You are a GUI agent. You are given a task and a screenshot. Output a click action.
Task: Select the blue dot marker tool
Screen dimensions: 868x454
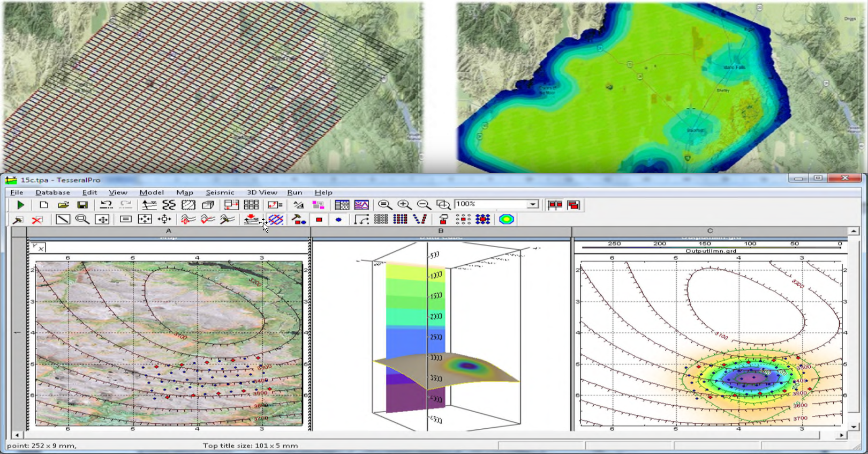point(338,219)
